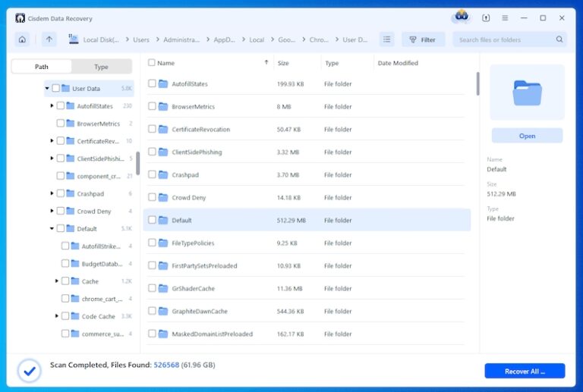Expand the Code Cache tree node
The image size is (583, 392).
pyautogui.click(x=57, y=316)
